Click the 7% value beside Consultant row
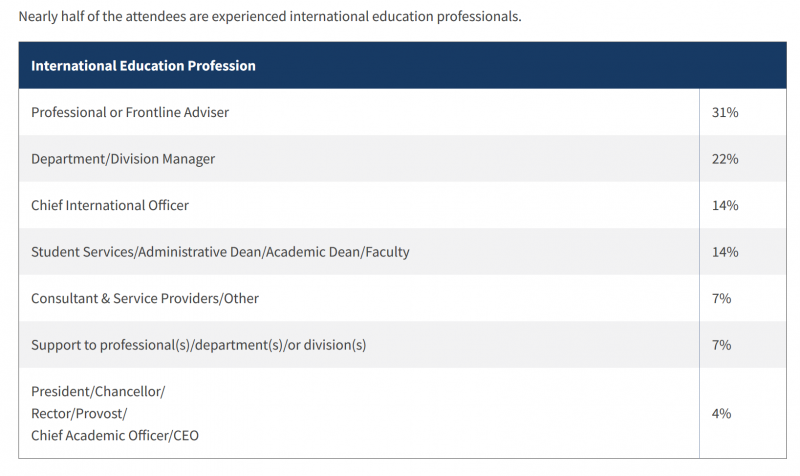800x476 pixels. tap(721, 298)
